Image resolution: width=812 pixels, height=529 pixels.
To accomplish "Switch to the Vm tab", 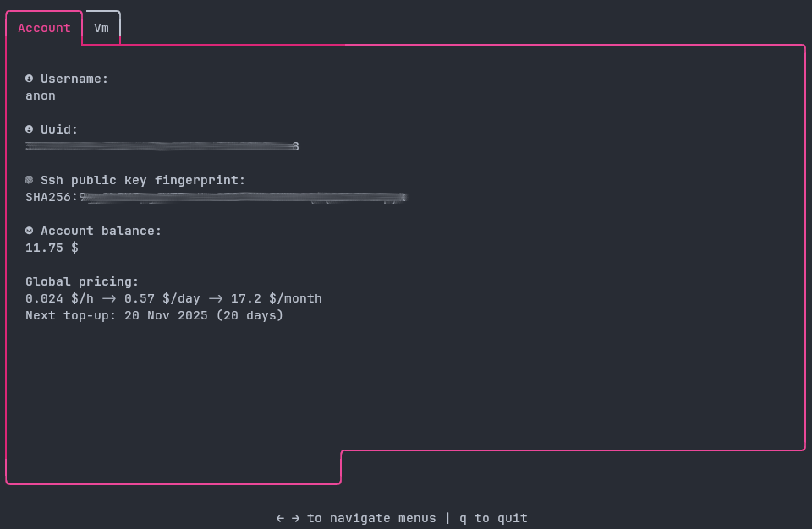I will click(x=101, y=28).
